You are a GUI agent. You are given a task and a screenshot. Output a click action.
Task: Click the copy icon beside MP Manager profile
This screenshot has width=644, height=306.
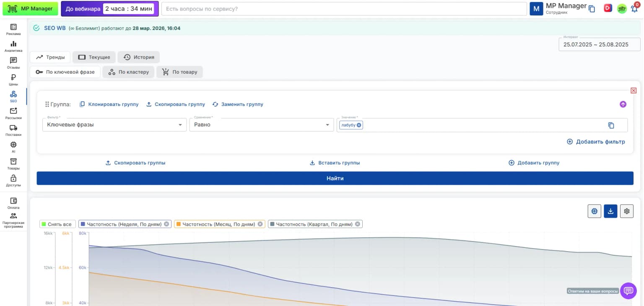(592, 8)
